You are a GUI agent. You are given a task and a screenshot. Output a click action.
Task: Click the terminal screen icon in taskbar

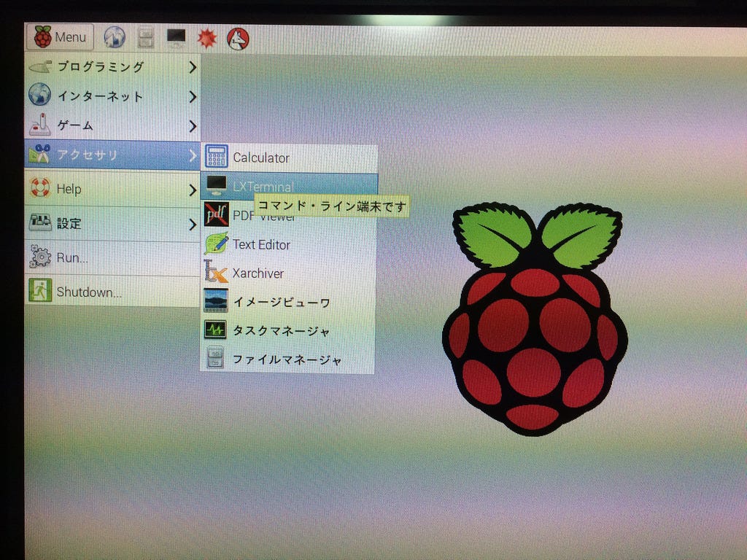coord(175,35)
